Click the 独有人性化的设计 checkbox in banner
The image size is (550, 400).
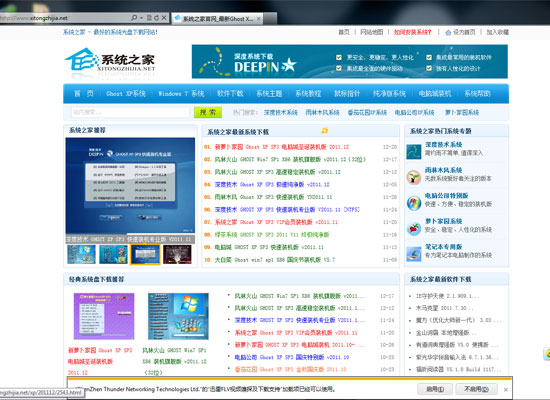pos(429,68)
